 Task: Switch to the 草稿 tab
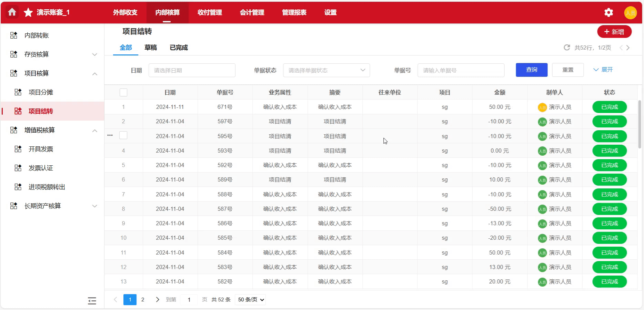coord(151,48)
